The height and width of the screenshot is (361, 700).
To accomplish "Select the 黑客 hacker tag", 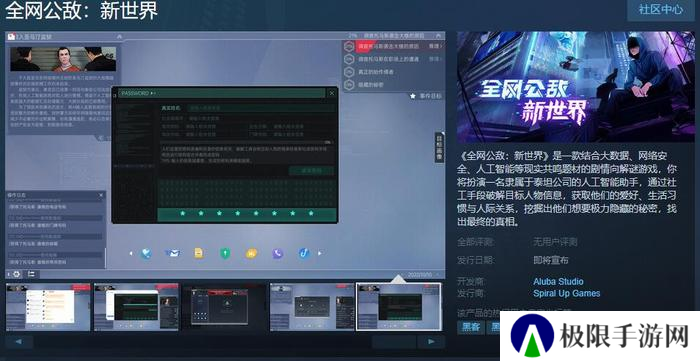I will pos(471,327).
